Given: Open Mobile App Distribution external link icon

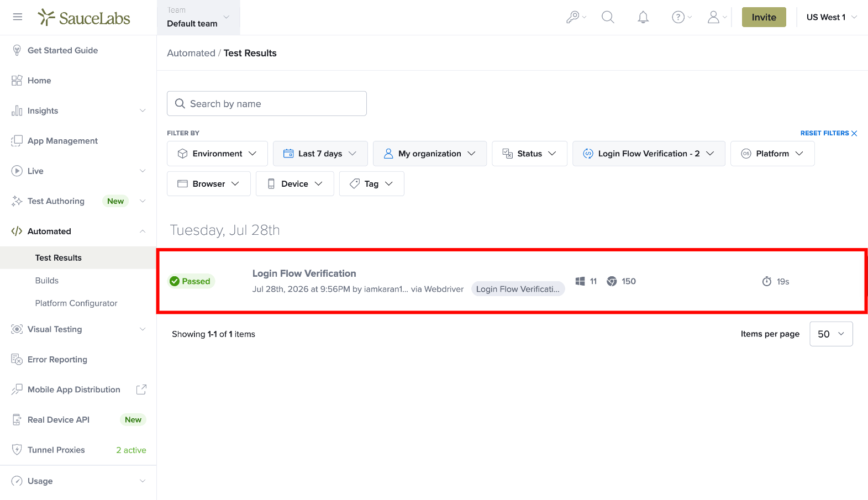Looking at the screenshot, I should click(141, 390).
